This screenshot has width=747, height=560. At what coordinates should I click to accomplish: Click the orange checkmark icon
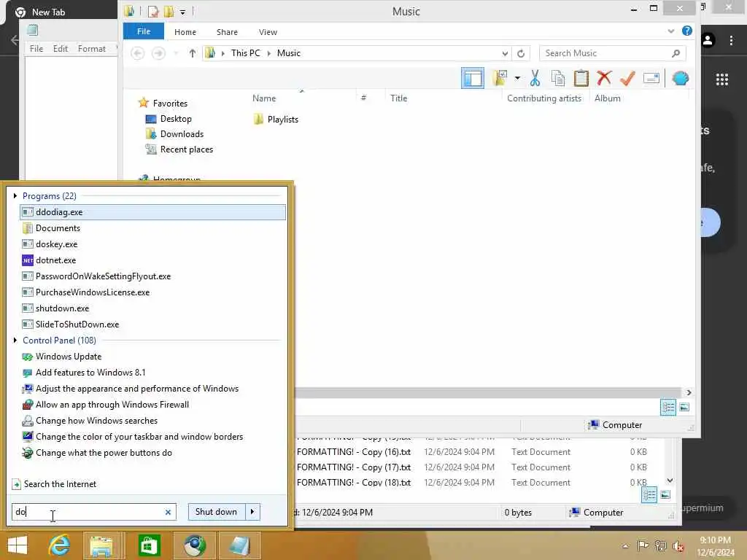click(627, 79)
